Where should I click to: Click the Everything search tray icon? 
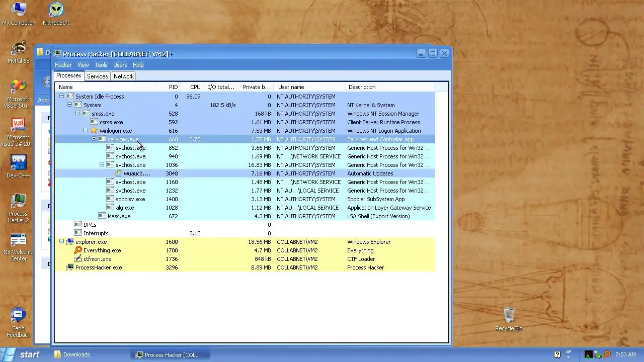point(607,354)
